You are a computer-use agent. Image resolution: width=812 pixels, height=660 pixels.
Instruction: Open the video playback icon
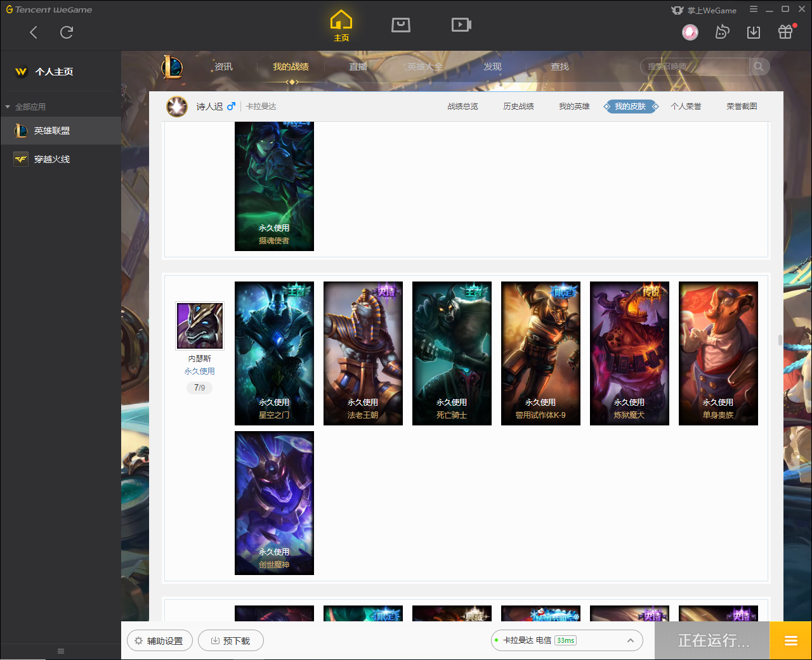coord(461,25)
